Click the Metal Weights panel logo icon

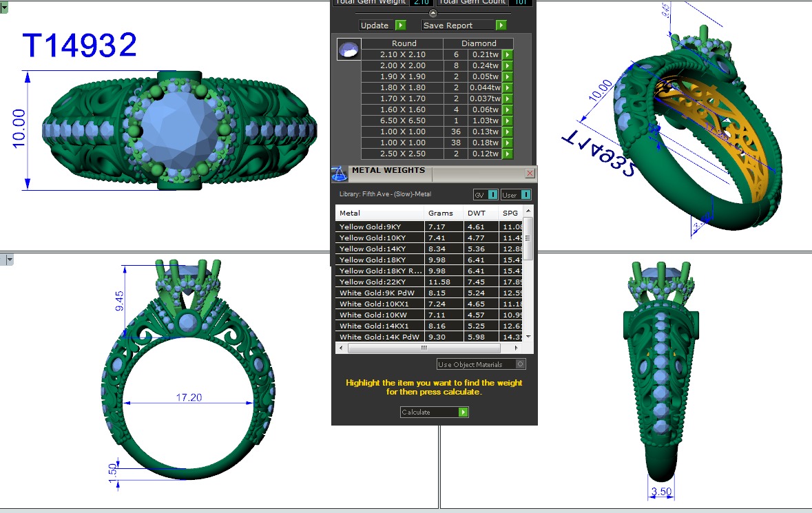pyautogui.click(x=340, y=173)
